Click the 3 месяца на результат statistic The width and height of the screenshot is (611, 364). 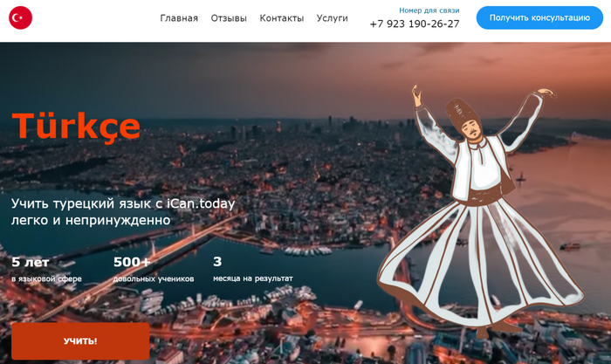click(x=252, y=269)
